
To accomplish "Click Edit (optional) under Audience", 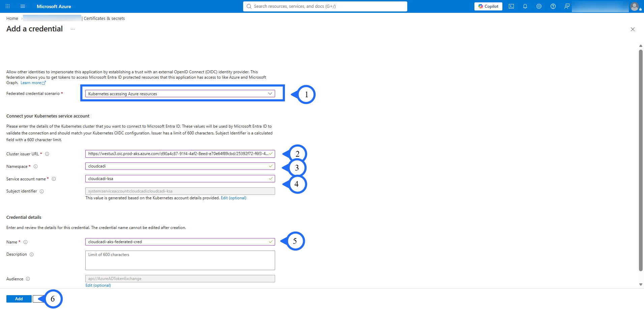I will pos(98,285).
